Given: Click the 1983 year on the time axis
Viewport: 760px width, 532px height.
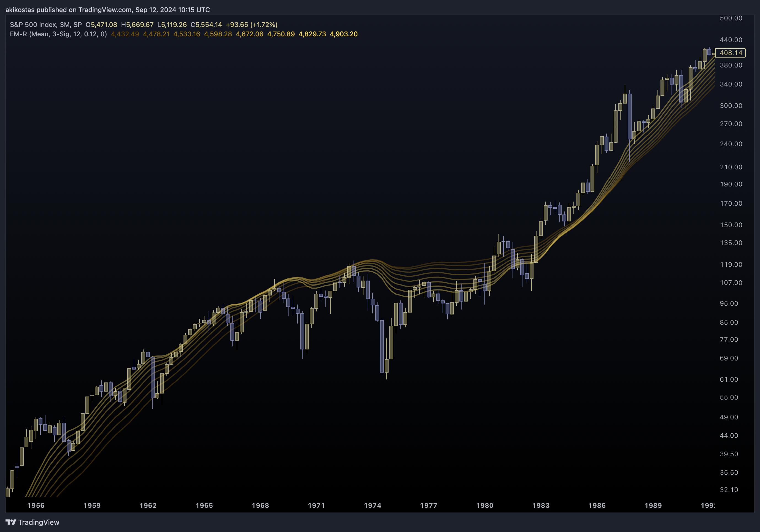Looking at the screenshot, I should pyautogui.click(x=541, y=506).
